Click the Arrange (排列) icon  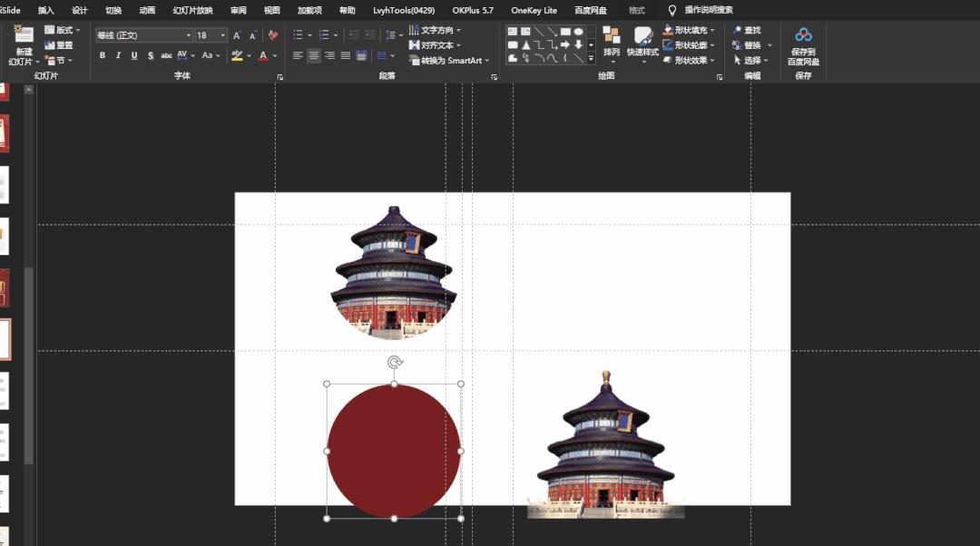tap(611, 41)
